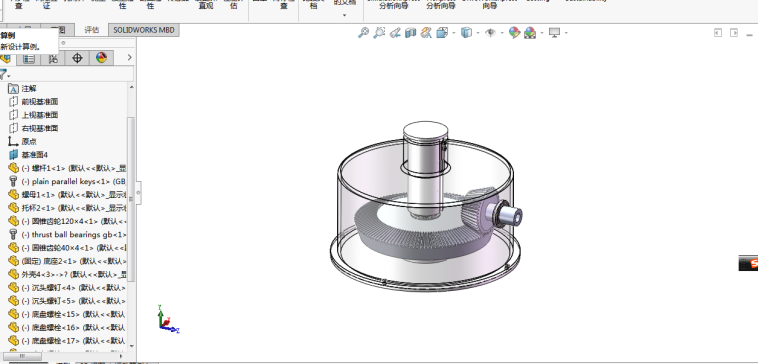Select 底盘螺栓<16> component
758x364 pixels.
[73, 327]
